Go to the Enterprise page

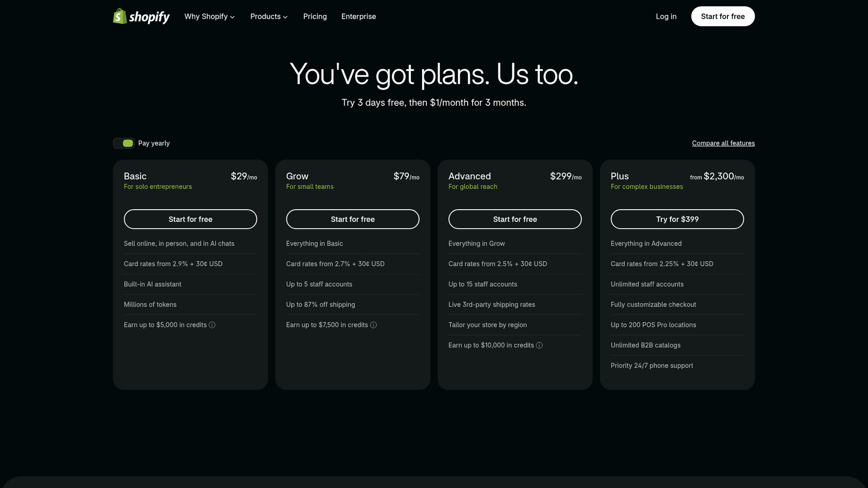(x=359, y=17)
